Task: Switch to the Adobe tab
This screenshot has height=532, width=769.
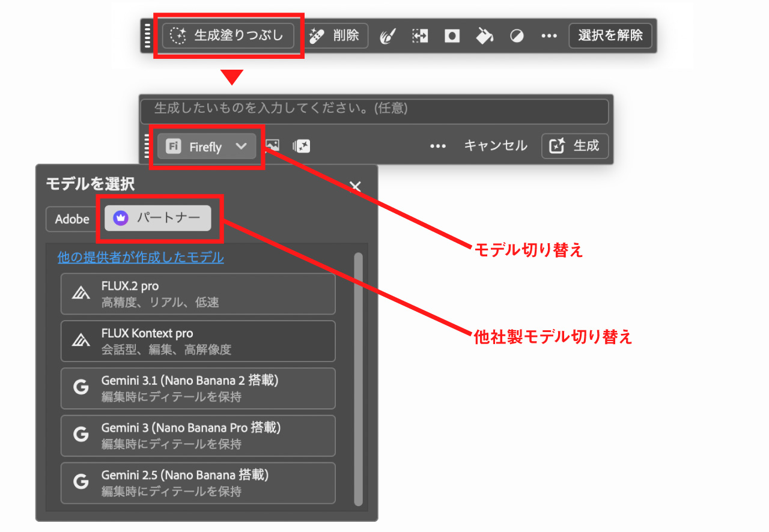Action: (x=72, y=219)
